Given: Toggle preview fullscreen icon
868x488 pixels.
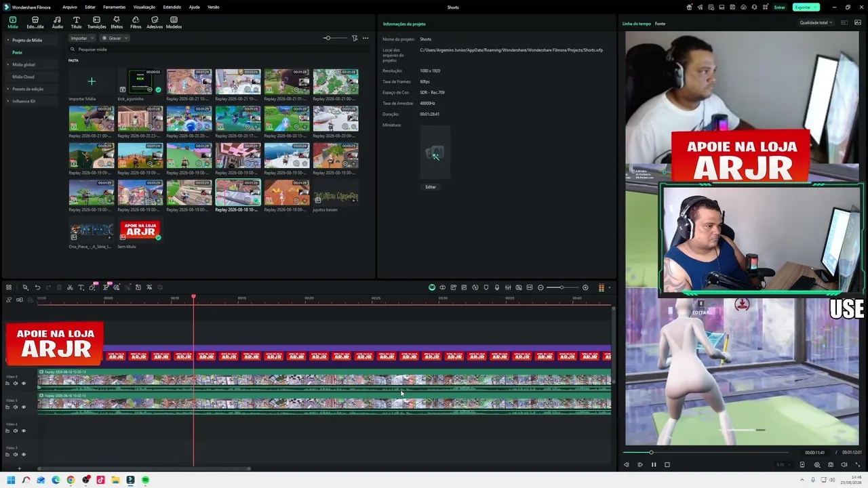Looking at the screenshot, I should pyautogui.click(x=858, y=465).
